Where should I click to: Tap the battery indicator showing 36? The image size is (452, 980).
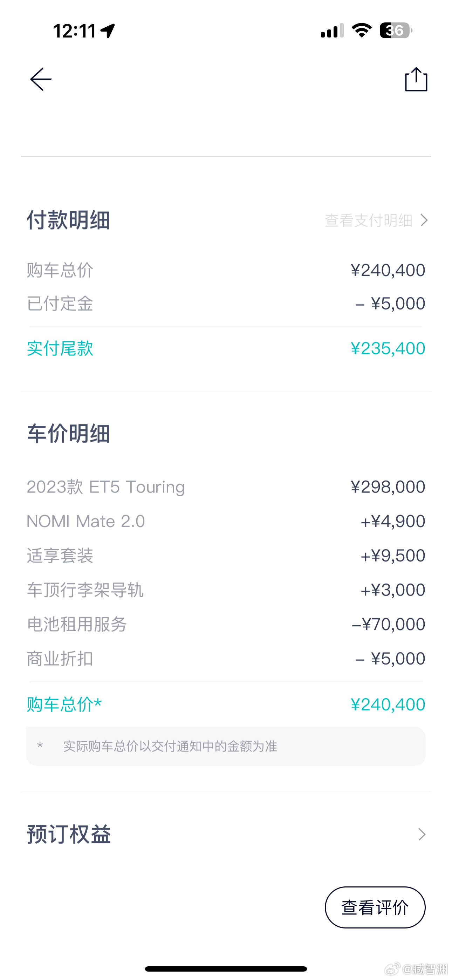[x=396, y=30]
